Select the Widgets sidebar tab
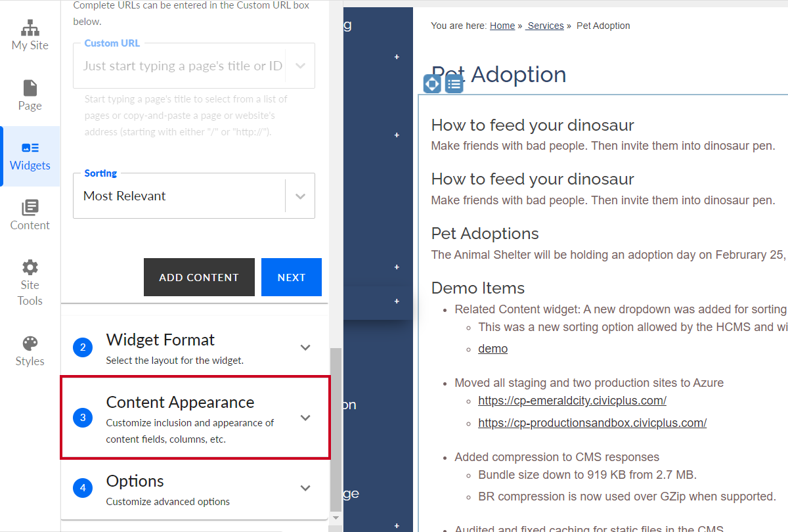The image size is (788, 532). pos(30,156)
